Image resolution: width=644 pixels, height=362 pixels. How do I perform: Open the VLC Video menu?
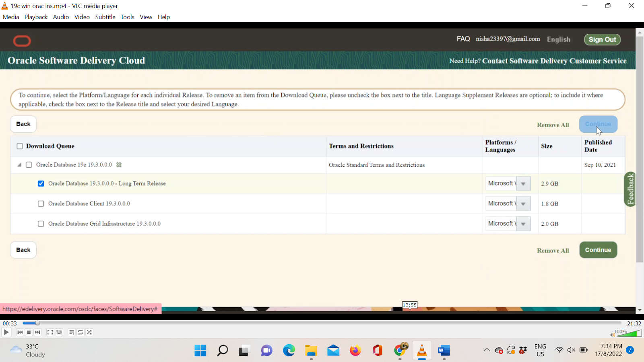coord(82,17)
